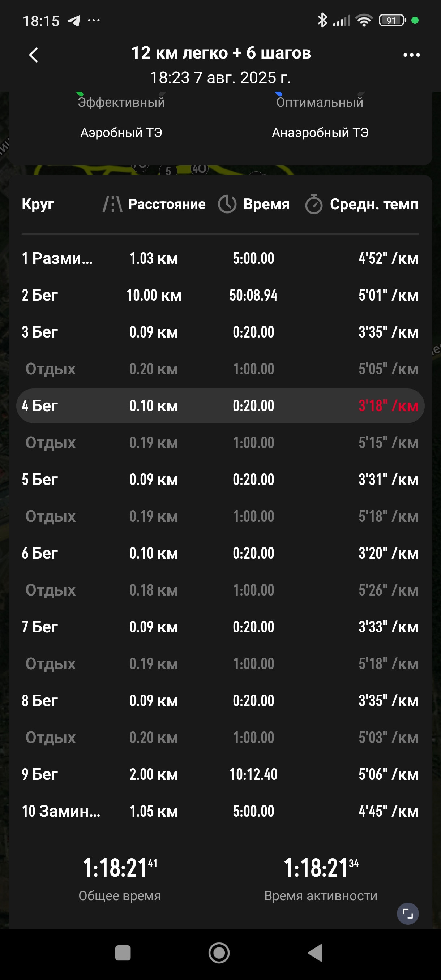Select the highlighted lap 4 Бег row
Screen dimensions: 441x980
[x=220, y=406]
